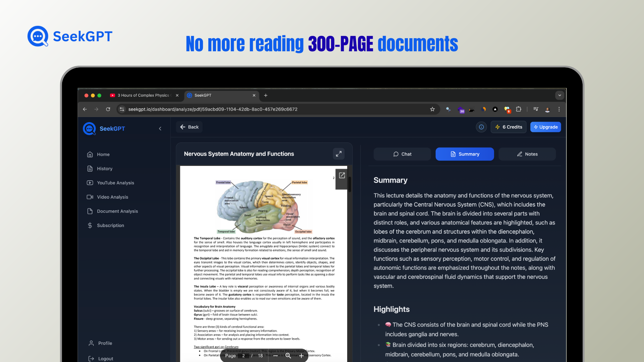Screen dimensions: 644x362
Task: Click the Highlights heading
Action: [x=391, y=309]
